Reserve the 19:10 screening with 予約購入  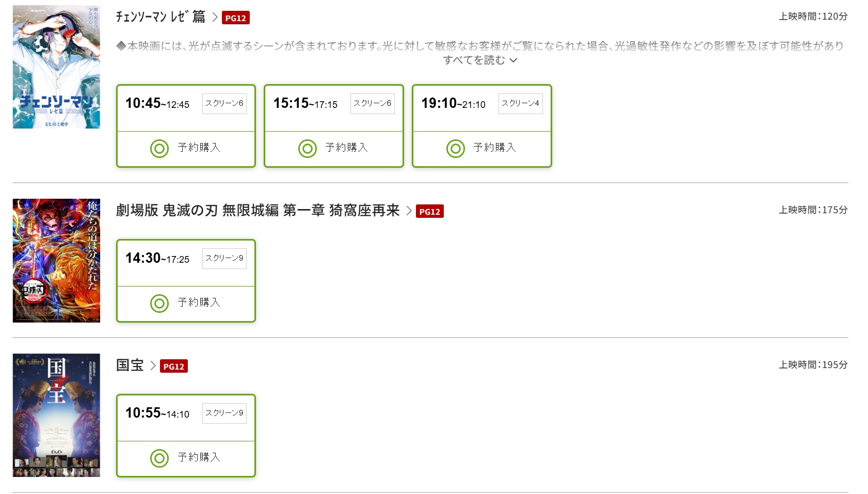pyautogui.click(x=494, y=148)
